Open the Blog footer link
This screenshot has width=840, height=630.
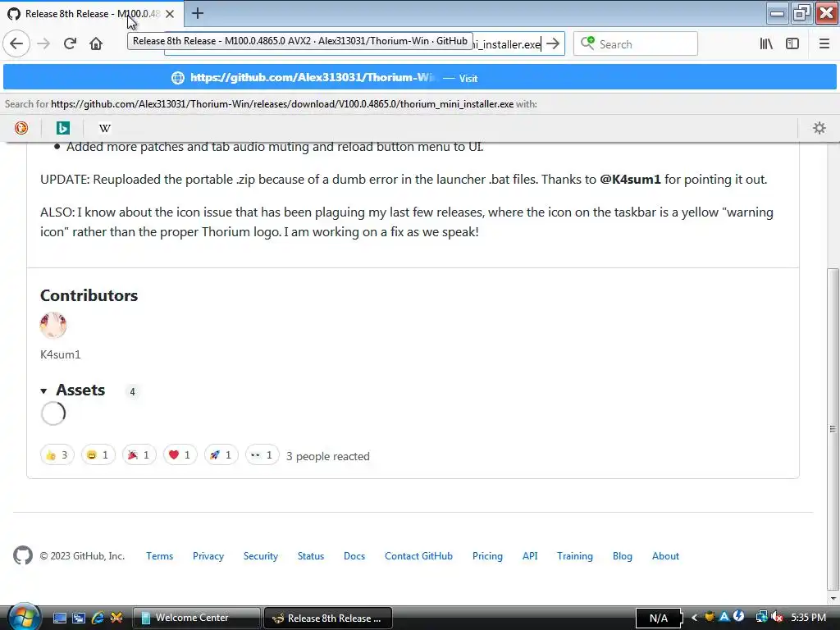pos(623,556)
